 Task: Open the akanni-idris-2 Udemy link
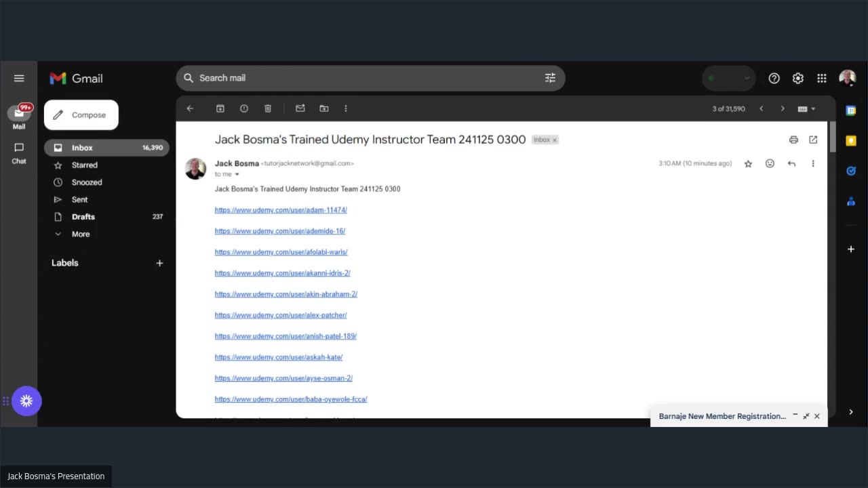tap(283, 273)
